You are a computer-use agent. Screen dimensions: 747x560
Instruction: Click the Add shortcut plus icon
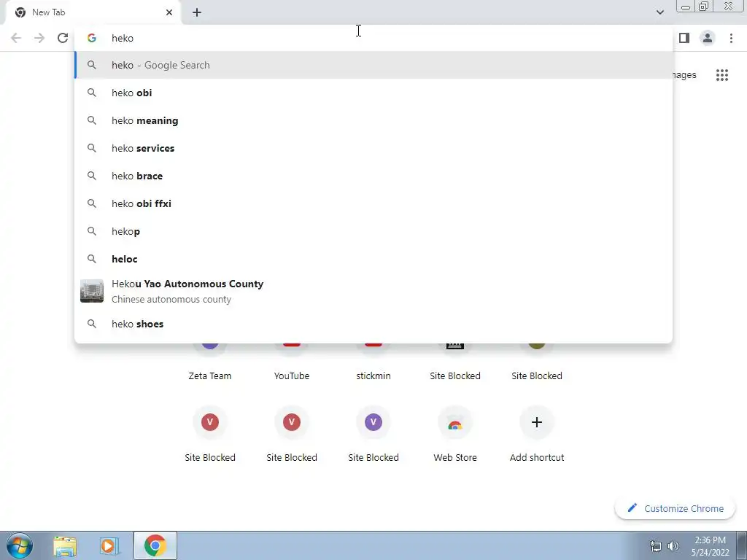pos(537,422)
